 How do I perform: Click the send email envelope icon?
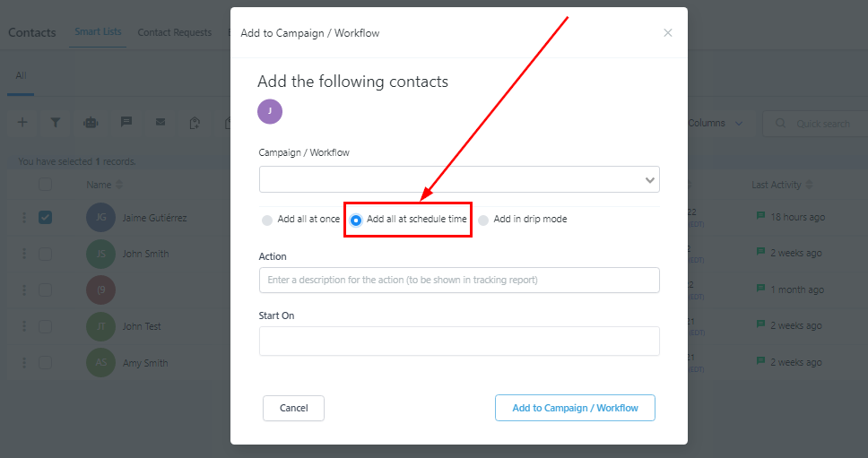[x=161, y=123]
